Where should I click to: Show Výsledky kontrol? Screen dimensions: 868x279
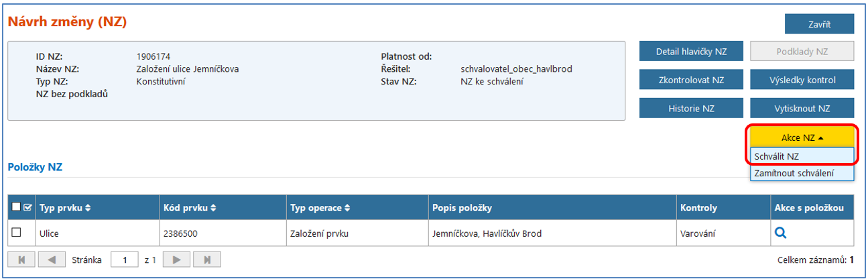[802, 80]
